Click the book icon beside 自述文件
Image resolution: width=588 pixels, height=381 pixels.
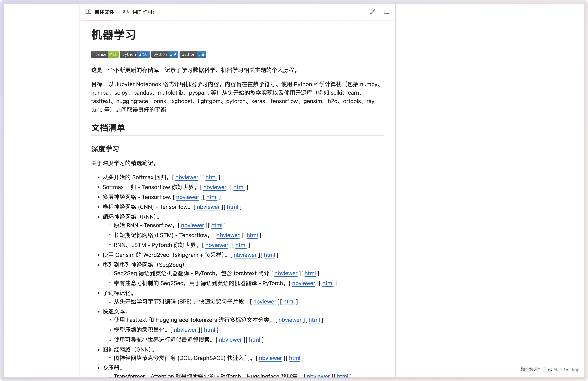[x=88, y=12]
